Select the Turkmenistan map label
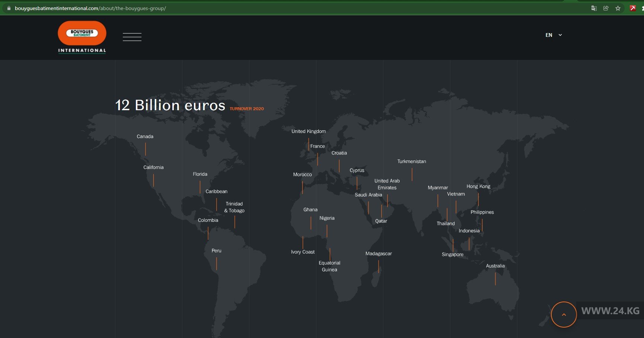Screen dimensions: 644x338 [x=412, y=162]
